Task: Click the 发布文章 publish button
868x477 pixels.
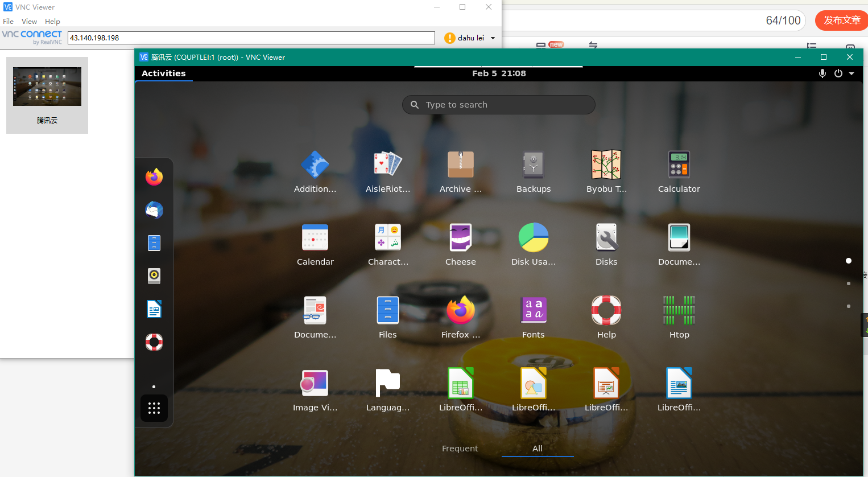Action: pos(841,20)
